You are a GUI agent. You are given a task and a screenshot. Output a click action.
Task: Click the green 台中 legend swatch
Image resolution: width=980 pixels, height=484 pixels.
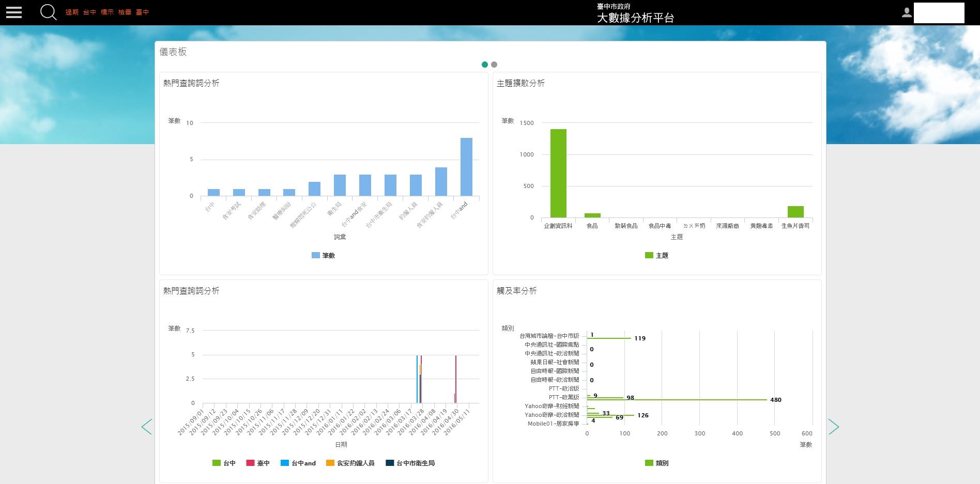217,463
